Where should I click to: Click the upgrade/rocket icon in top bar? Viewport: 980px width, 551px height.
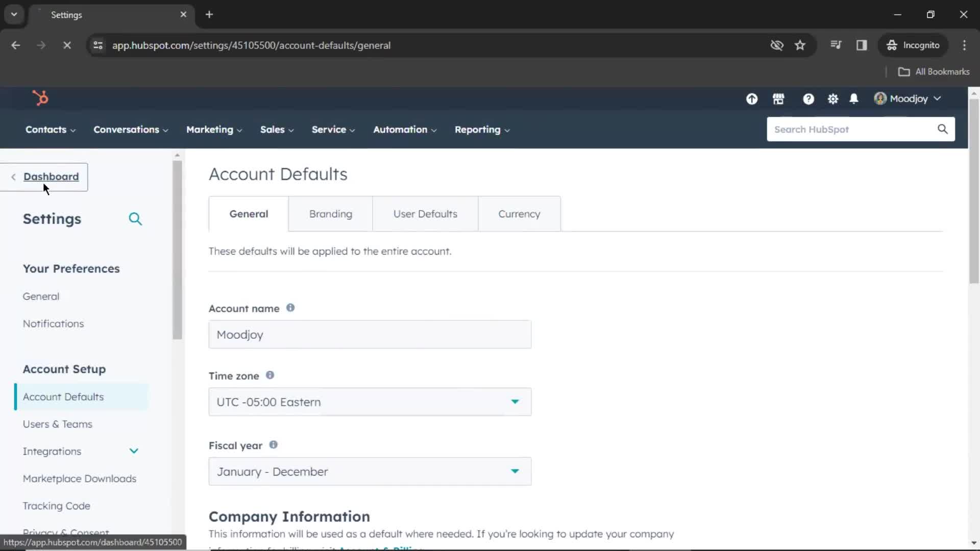pos(752,99)
